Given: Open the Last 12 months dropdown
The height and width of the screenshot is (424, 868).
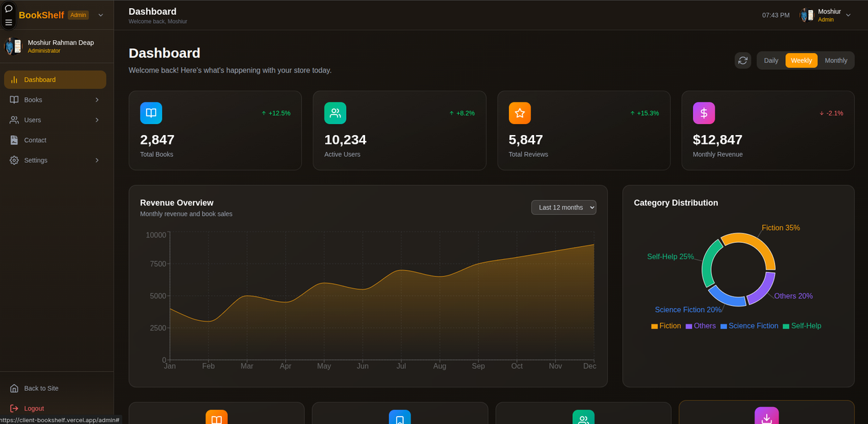Looking at the screenshot, I should pyautogui.click(x=564, y=208).
